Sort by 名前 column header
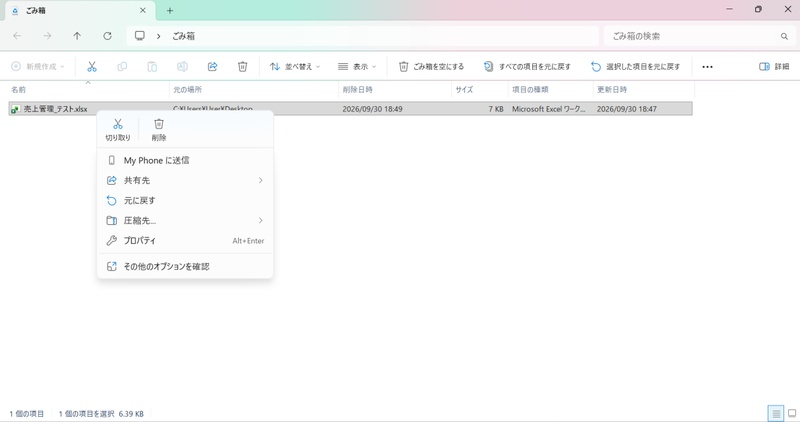Screen dimensions: 800x422 [x=89, y=89]
